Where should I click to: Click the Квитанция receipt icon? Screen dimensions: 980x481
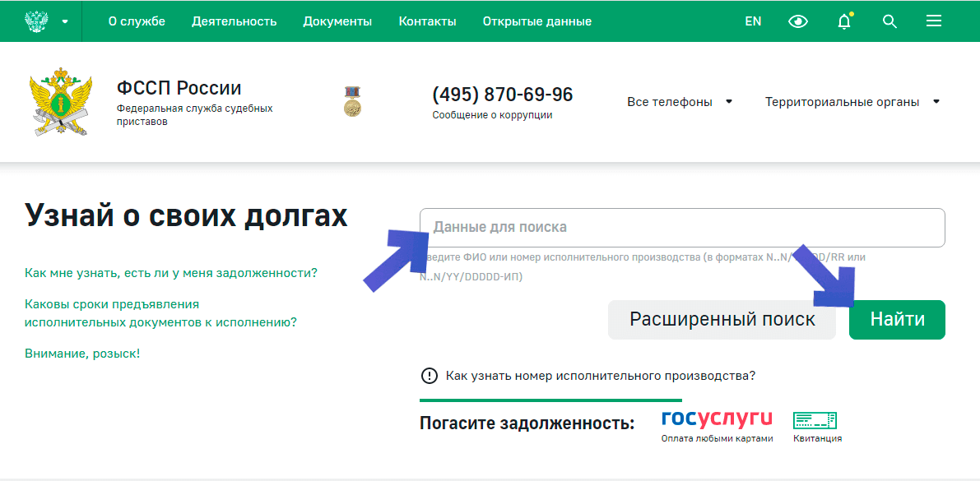click(815, 421)
